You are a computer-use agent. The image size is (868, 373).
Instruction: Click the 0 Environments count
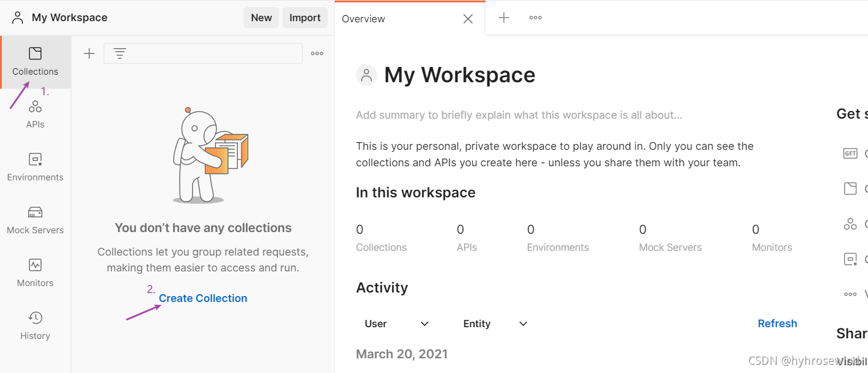point(558,238)
